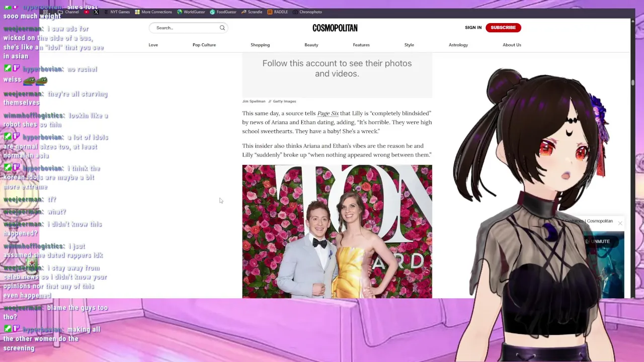
Task: Close the floating video player
Action: (620, 223)
